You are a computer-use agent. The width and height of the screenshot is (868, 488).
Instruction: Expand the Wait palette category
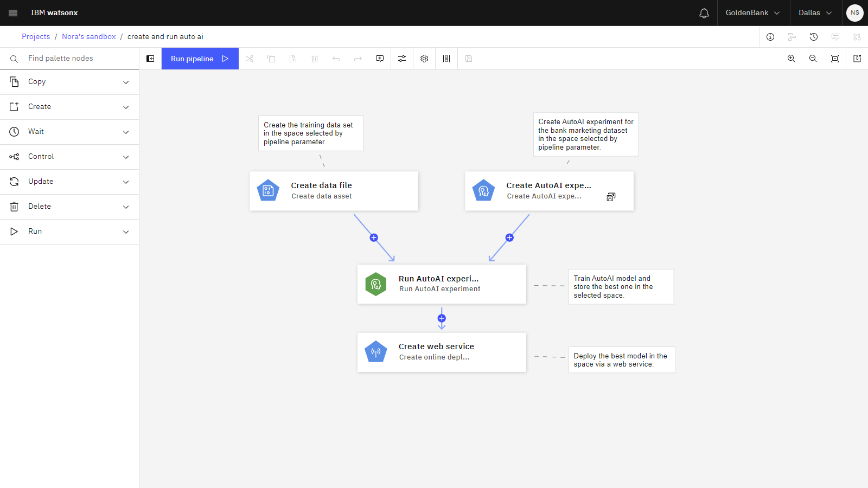point(69,132)
